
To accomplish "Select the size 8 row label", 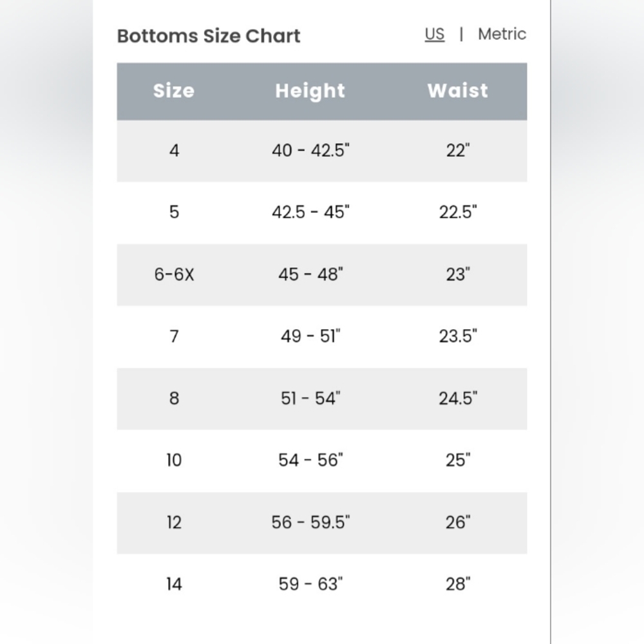I will pos(174,399).
